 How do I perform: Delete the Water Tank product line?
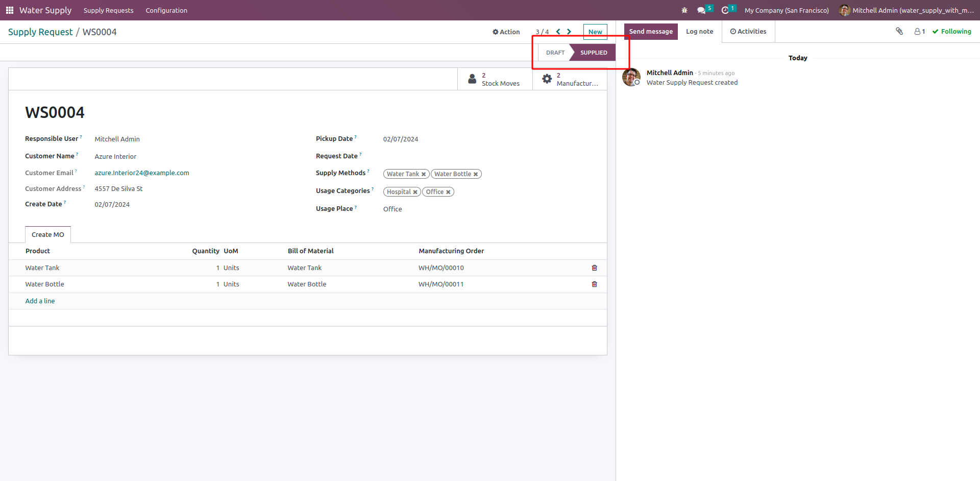(x=594, y=268)
